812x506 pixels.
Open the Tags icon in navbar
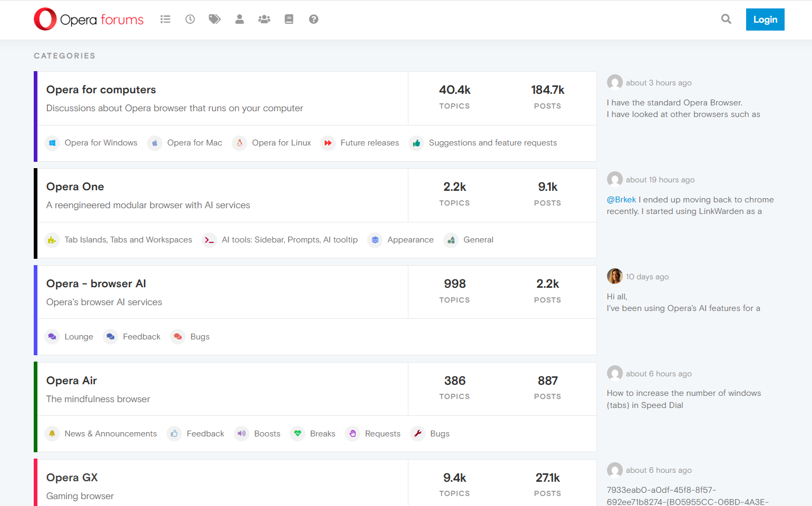pyautogui.click(x=214, y=20)
